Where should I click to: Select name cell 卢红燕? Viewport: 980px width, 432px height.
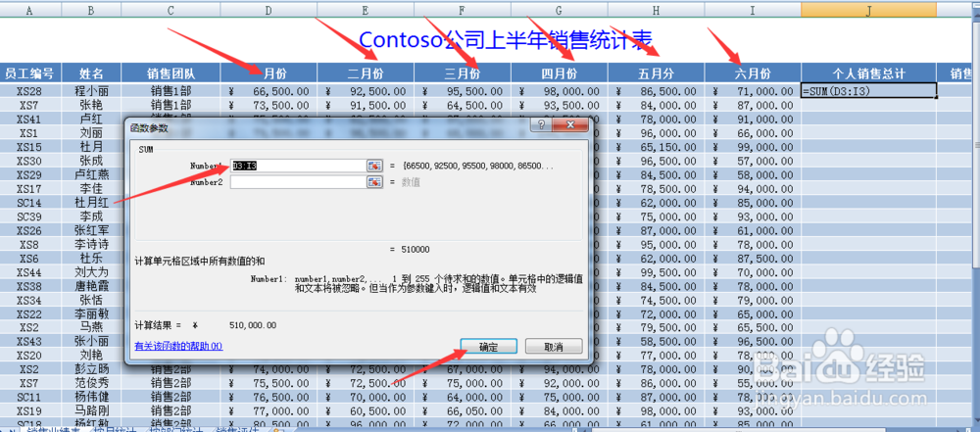pos(91,174)
